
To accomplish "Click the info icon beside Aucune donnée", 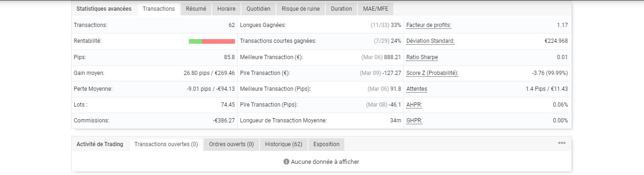I will (x=286, y=162).
